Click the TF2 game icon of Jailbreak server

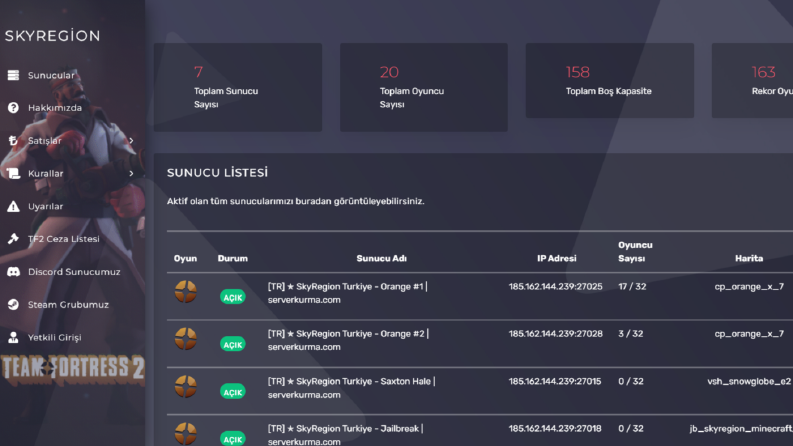186,434
